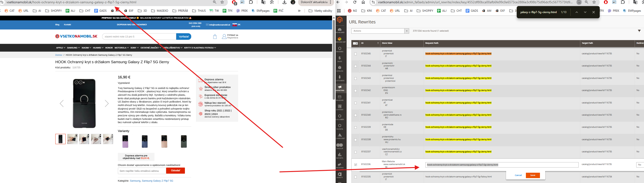Click the email notification input field
The width and height of the screenshot is (644, 183).
click(x=142, y=171)
